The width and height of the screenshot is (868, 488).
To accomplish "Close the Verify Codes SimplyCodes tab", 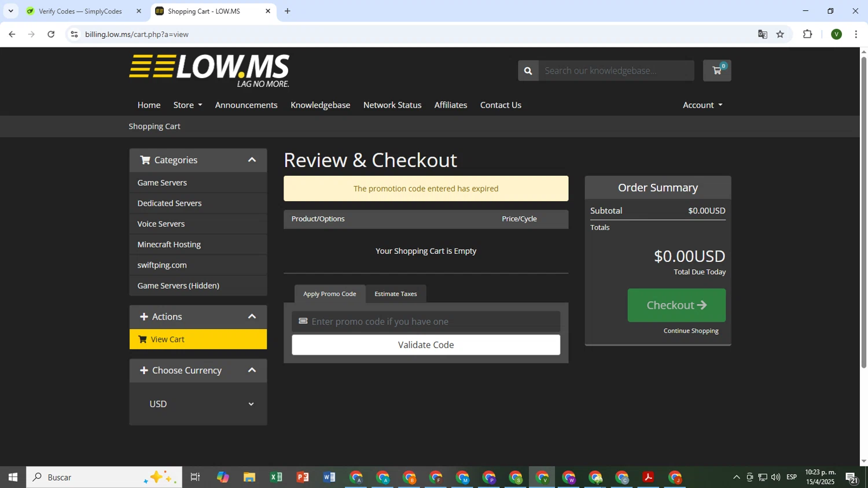I will click(x=138, y=11).
